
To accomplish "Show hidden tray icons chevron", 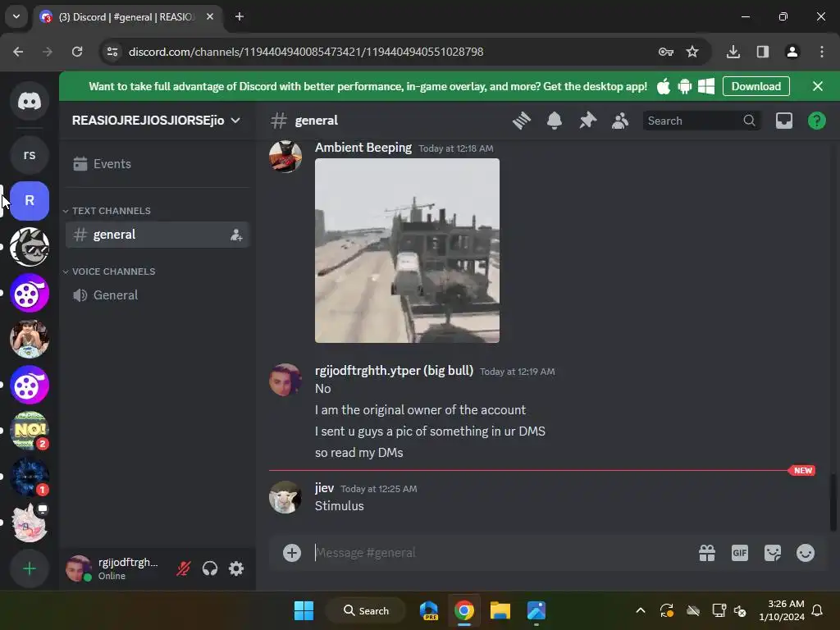I will coord(640,610).
